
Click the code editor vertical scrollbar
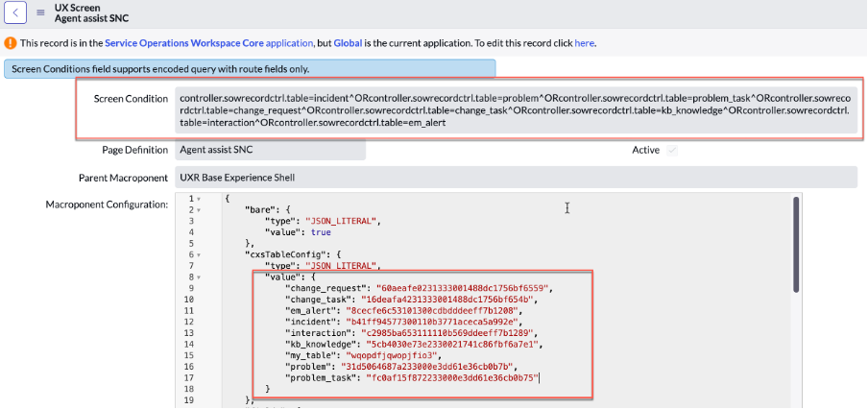(796, 244)
